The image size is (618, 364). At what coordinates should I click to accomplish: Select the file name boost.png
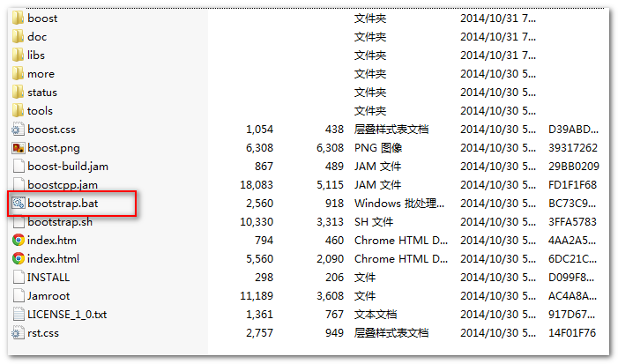coord(54,148)
